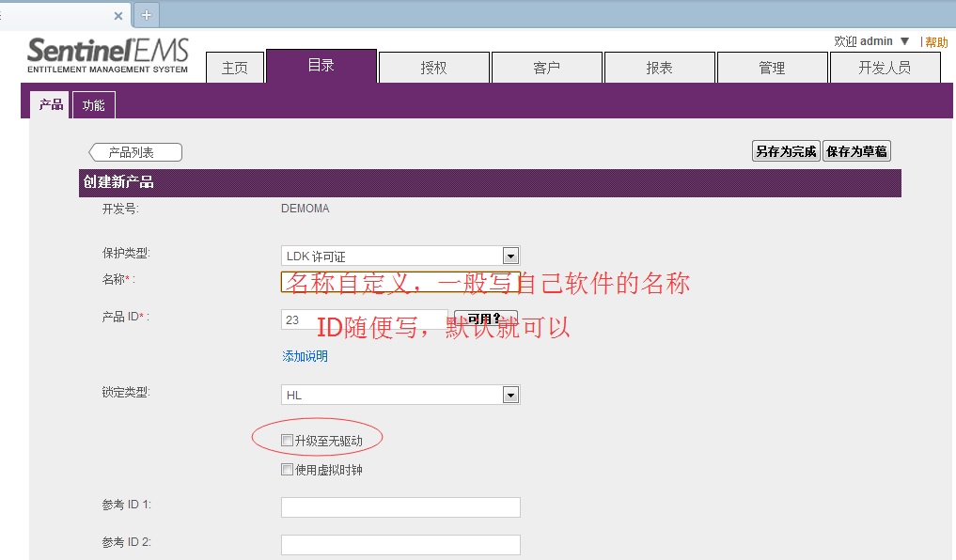Switch to the 主页 tab

pyautogui.click(x=235, y=68)
